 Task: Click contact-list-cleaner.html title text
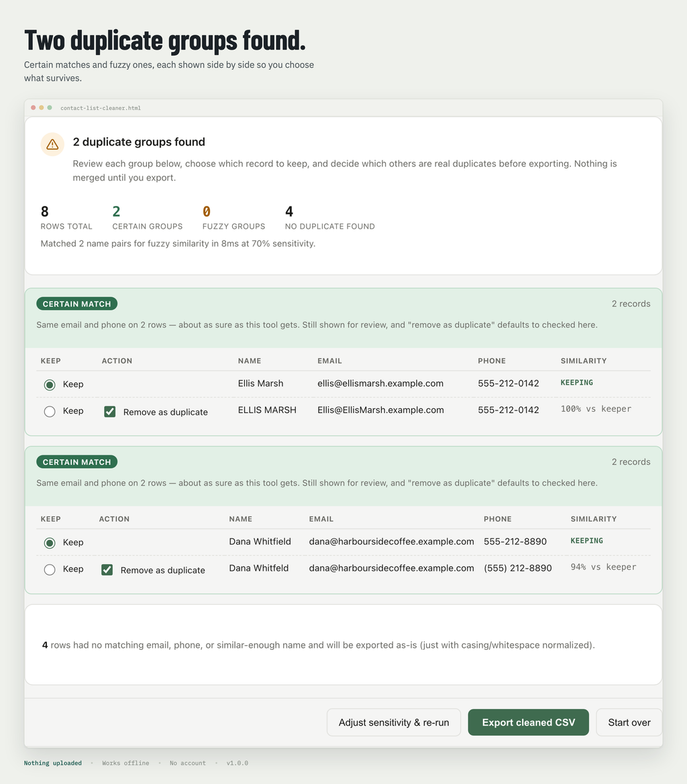pyautogui.click(x=101, y=108)
